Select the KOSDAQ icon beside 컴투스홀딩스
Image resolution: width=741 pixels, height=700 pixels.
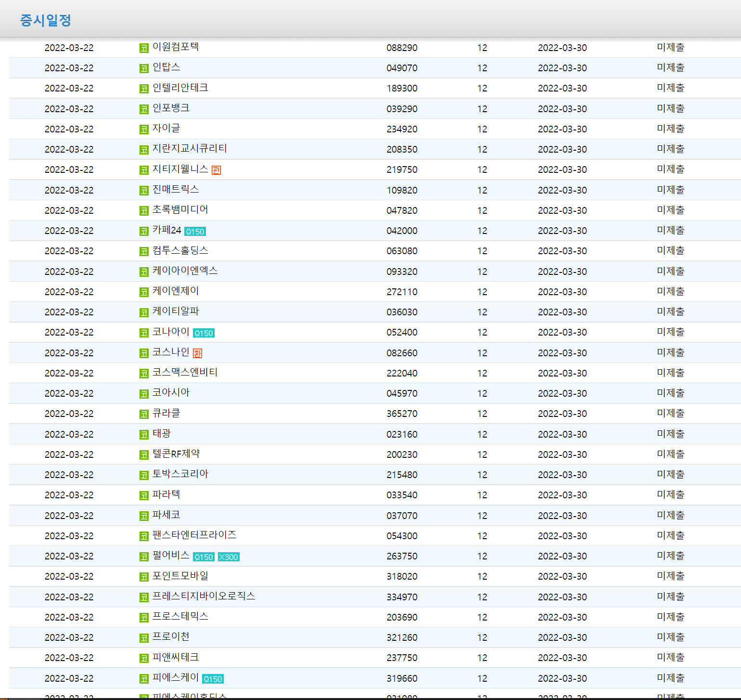click(x=144, y=251)
